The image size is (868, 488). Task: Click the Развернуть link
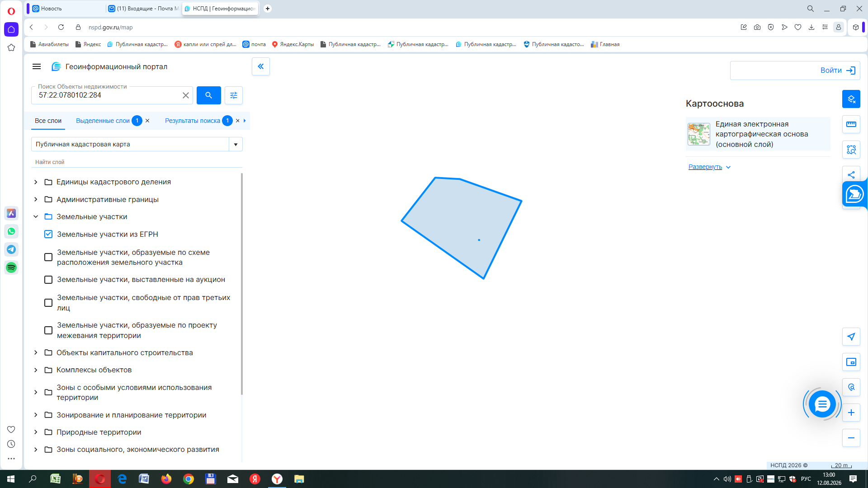tap(705, 167)
